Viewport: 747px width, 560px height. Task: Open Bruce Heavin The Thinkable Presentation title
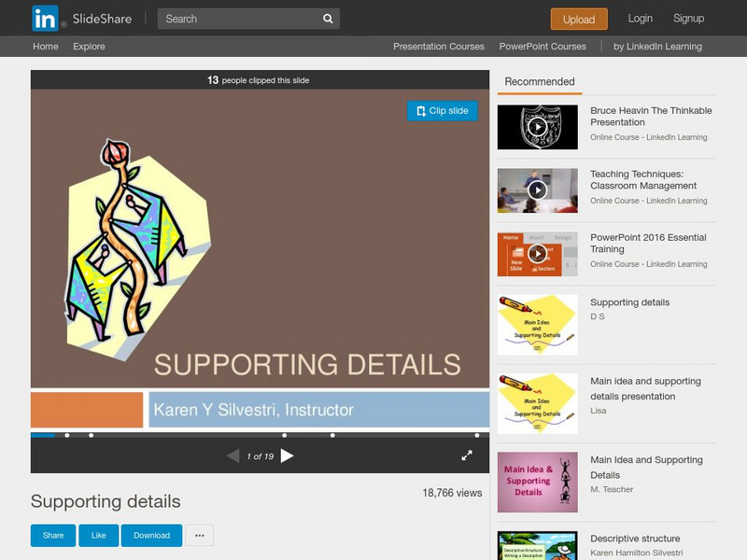tap(651, 116)
